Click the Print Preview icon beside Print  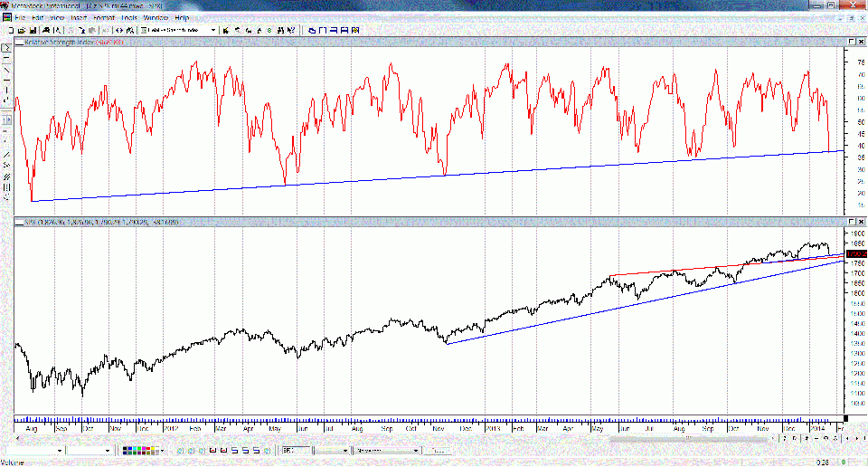[58, 31]
